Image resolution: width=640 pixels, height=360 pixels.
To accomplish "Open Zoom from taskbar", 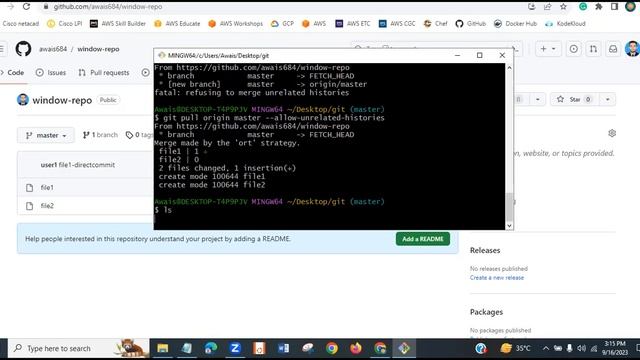I will [235, 348].
